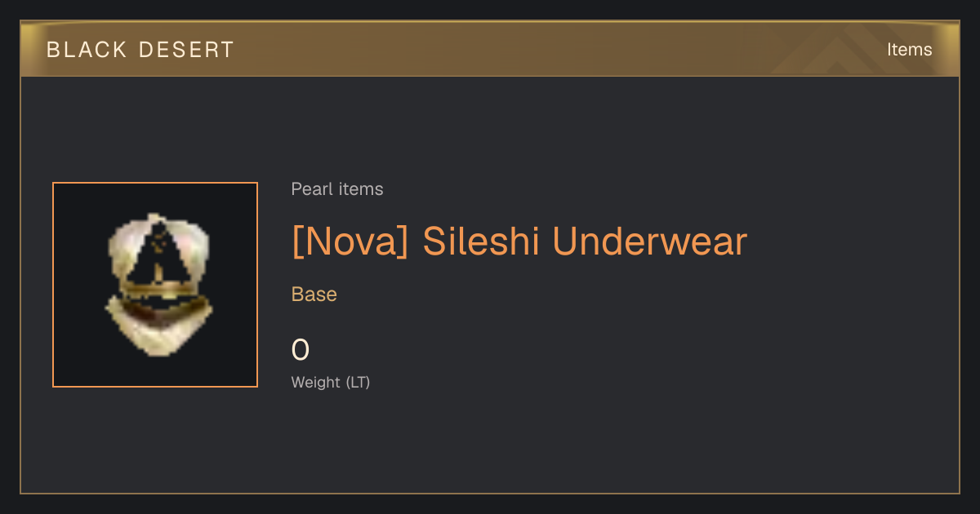Click the [Nova] class tag in the title
This screenshot has height=514, width=980.
(350, 241)
